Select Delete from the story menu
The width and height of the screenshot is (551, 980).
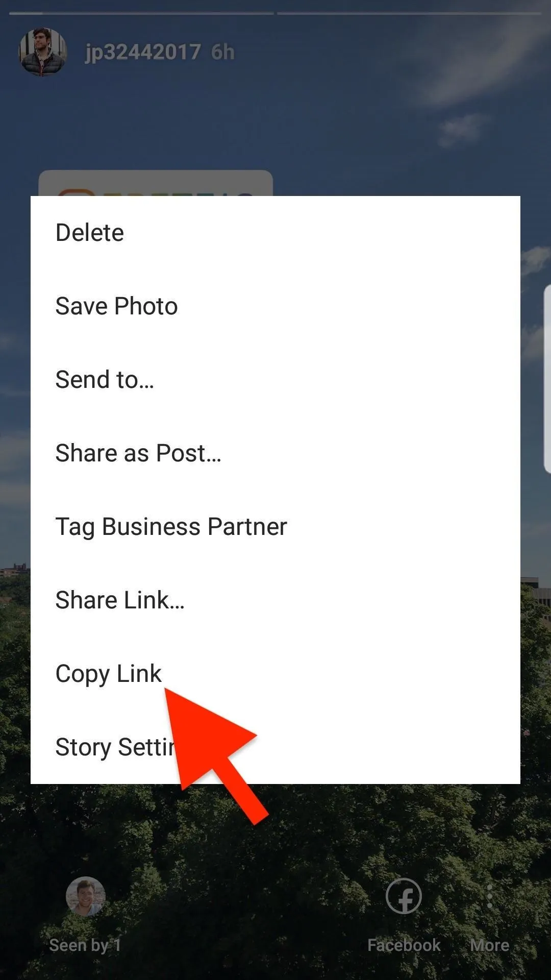[275, 233]
